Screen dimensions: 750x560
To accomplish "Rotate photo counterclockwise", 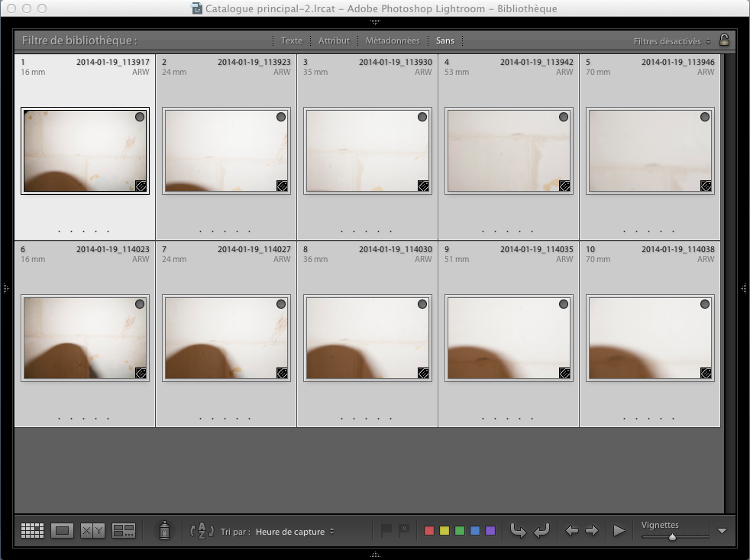I will tap(518, 530).
